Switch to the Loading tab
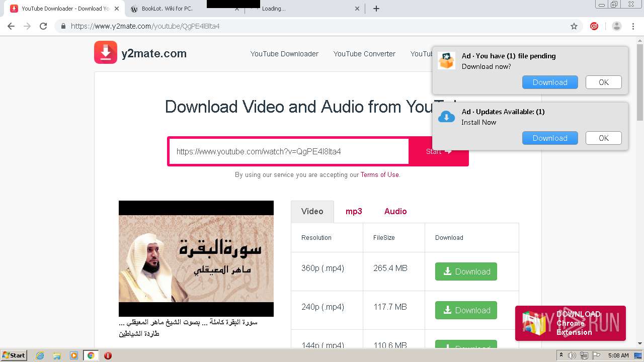Screen dimensions: 644x362 click(x=304, y=9)
